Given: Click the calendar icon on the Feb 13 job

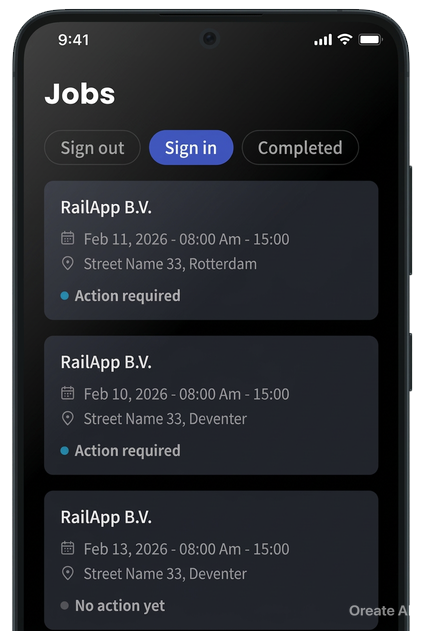Looking at the screenshot, I should pos(68,548).
